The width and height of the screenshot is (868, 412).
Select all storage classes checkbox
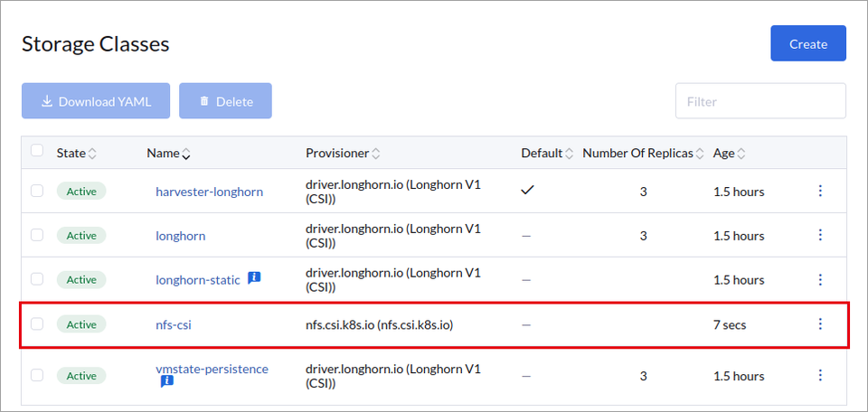[36, 151]
